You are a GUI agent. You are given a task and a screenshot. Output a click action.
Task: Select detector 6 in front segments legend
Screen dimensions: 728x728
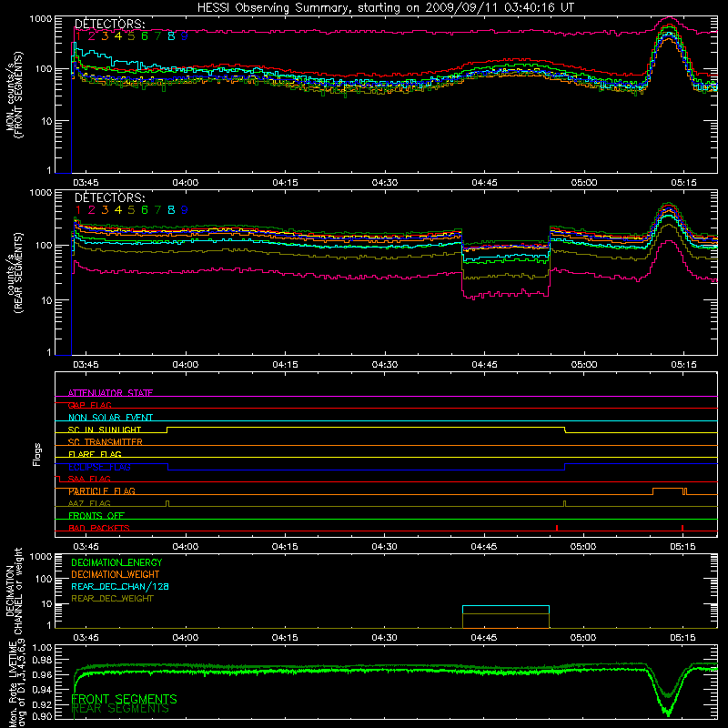(145, 35)
